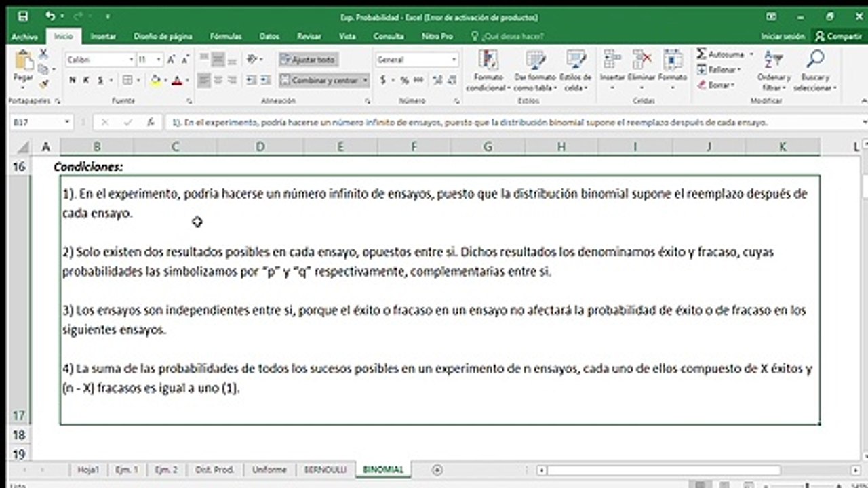Image resolution: width=868 pixels, height=488 pixels.
Task: Decrease indent in Alineación group
Action: click(x=250, y=80)
